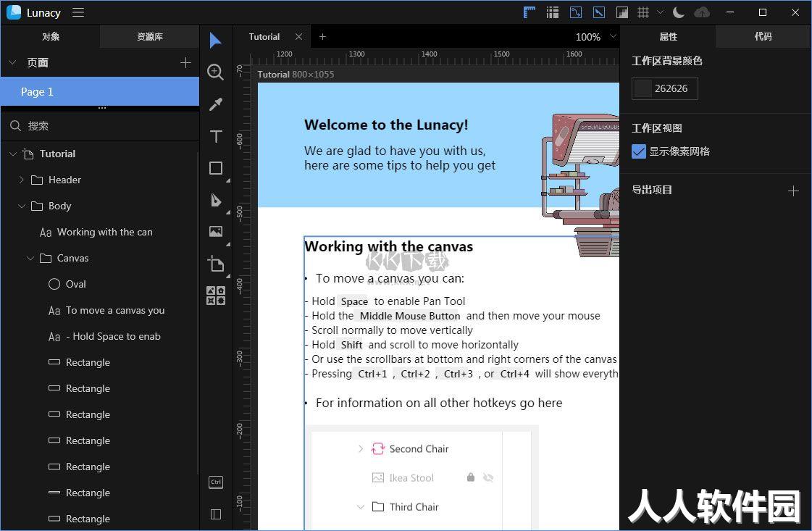This screenshot has width=812, height=531.
Task: Click the workspace background color swatch
Action: click(643, 88)
